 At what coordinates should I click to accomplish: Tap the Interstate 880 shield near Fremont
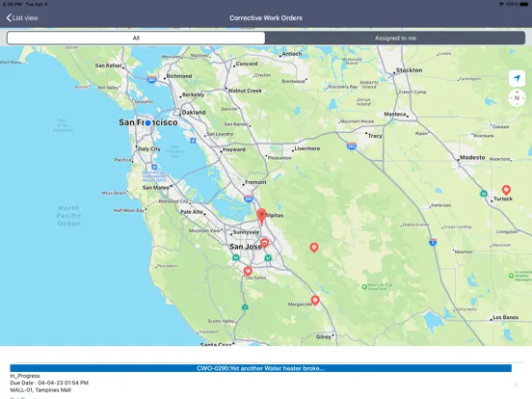point(249,199)
